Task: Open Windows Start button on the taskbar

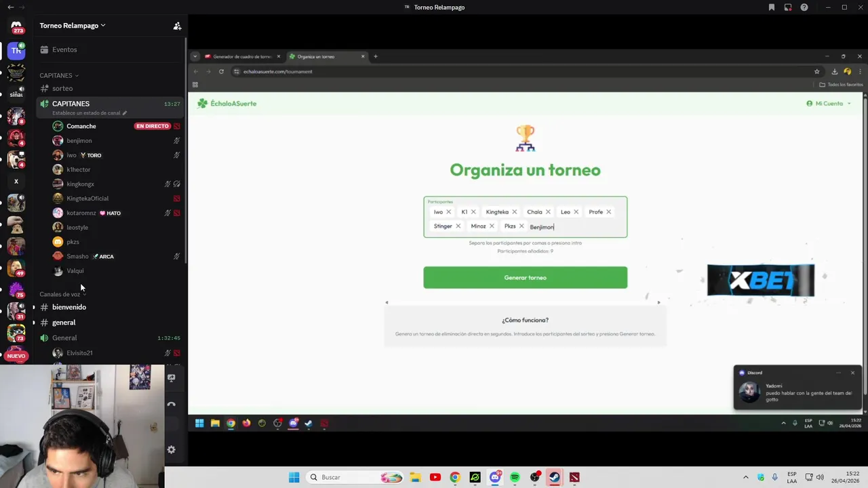Action: click(x=294, y=477)
